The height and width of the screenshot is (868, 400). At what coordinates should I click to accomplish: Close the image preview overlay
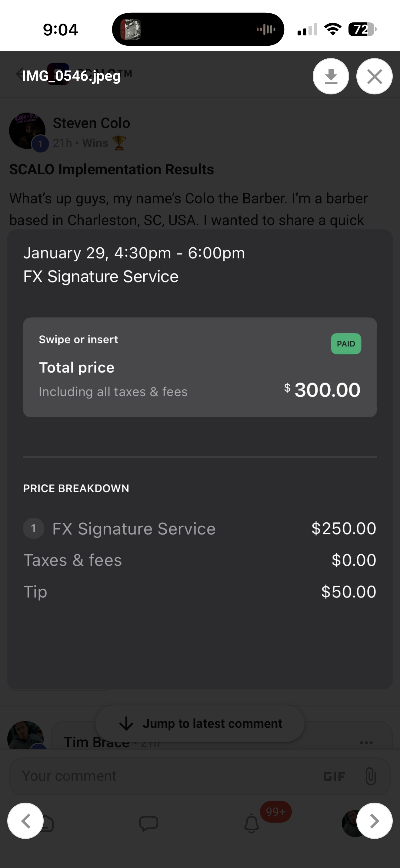pos(374,77)
